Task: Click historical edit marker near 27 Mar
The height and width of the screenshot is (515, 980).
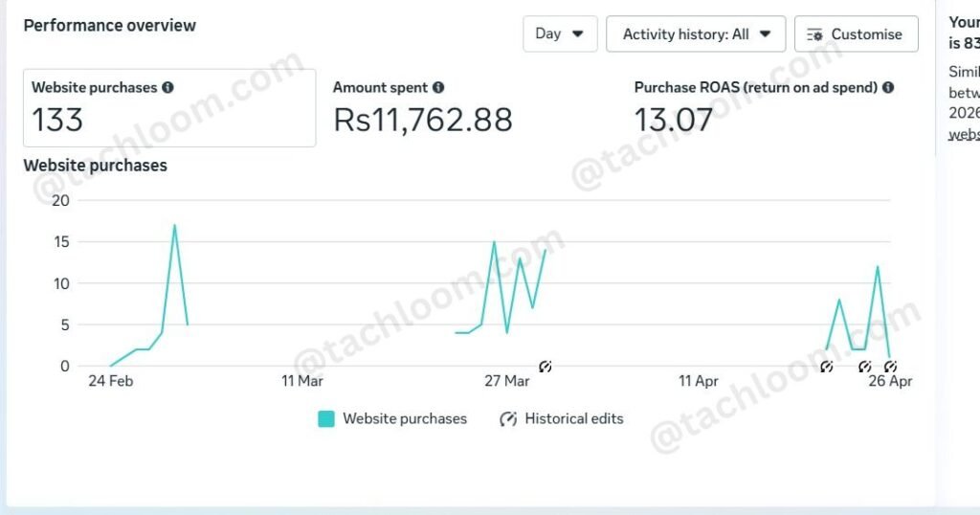Action: (x=545, y=367)
